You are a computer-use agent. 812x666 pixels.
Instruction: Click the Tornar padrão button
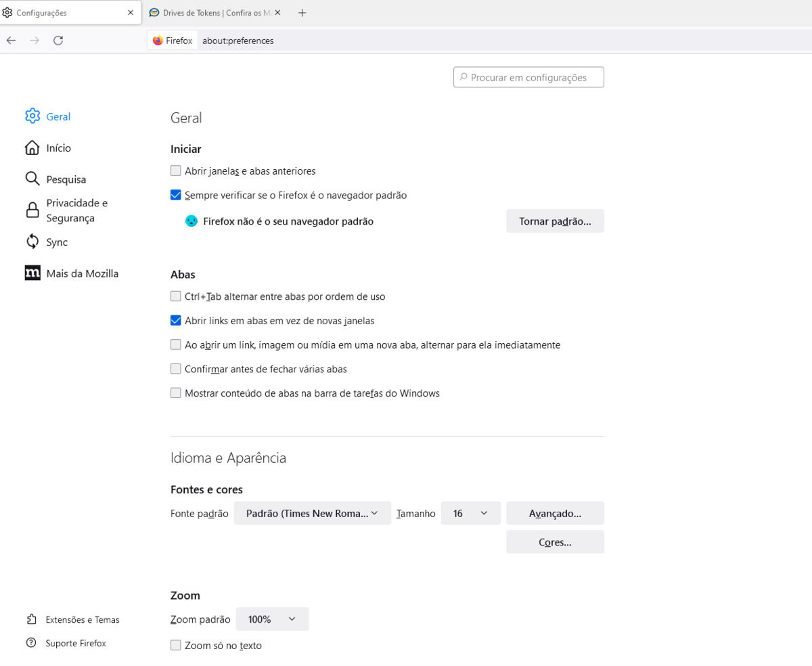click(x=554, y=221)
